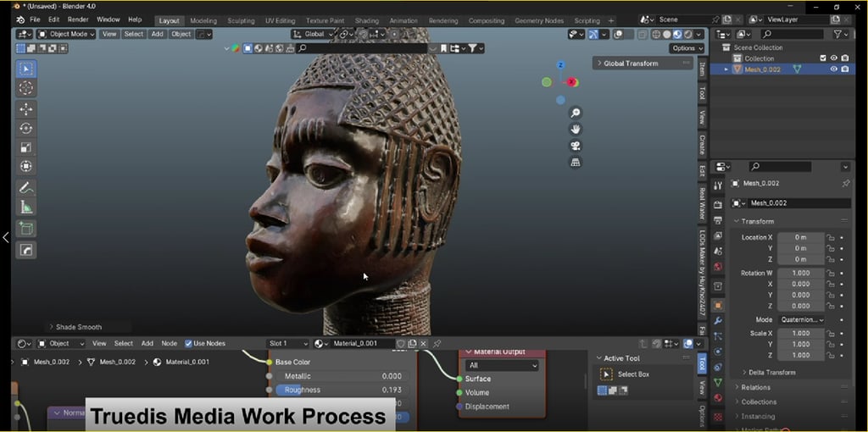Screen dimensions: 868x432
Task: Hide Mesh_0.002 with its eye icon
Action: coord(834,69)
